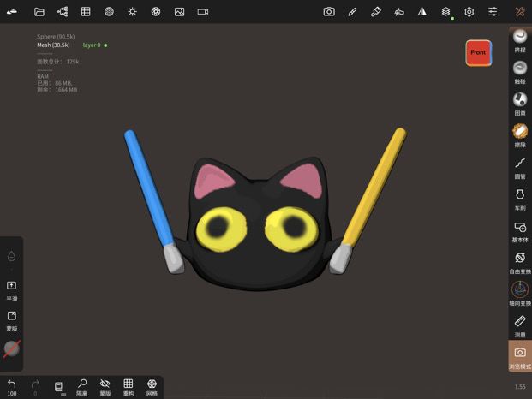Open the video camera menu

(203, 12)
